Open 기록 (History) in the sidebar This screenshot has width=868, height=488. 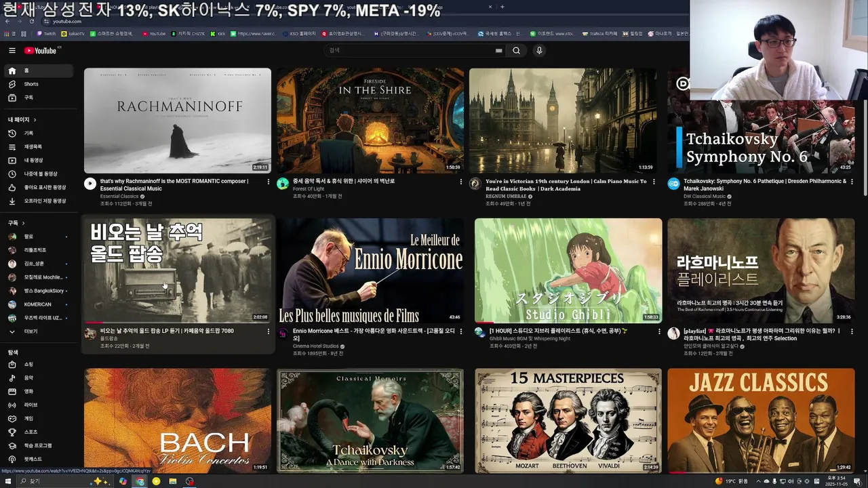[39, 134]
